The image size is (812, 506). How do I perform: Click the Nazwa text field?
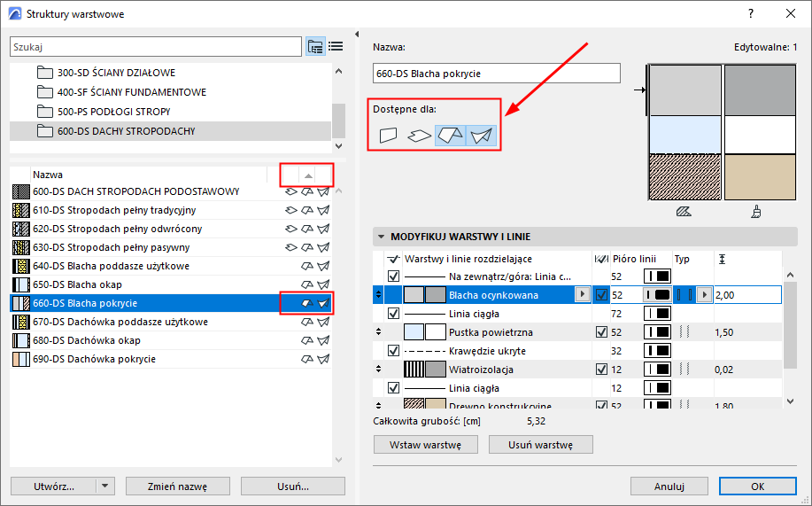pos(496,74)
